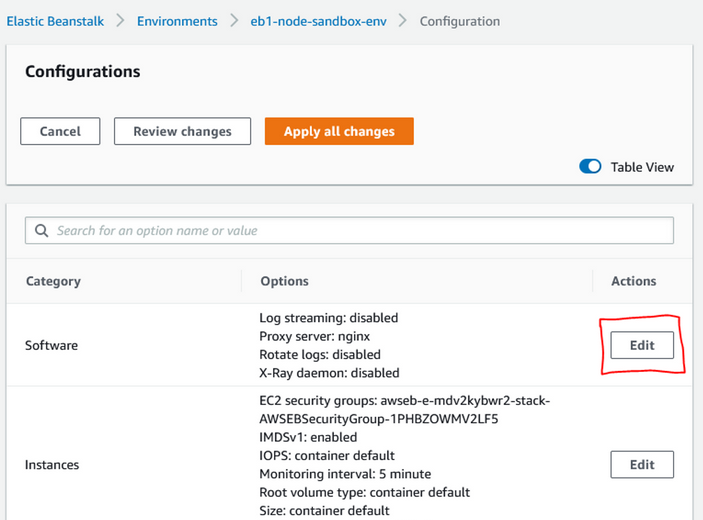Apply all changes to the environment
This screenshot has width=703, height=520.
point(339,131)
